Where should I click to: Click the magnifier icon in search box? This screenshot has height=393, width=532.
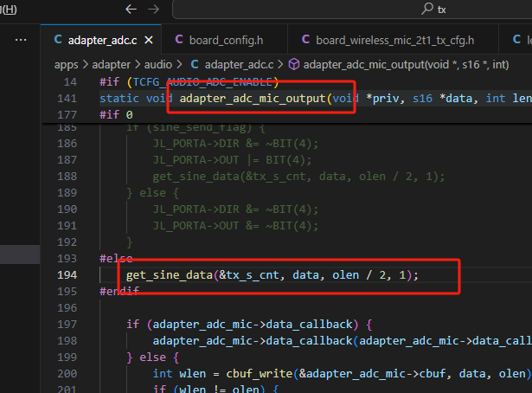coord(427,9)
